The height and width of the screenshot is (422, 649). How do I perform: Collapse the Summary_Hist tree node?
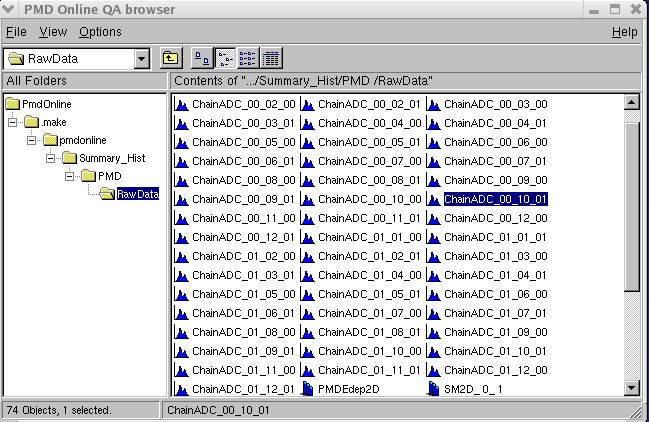point(50,158)
